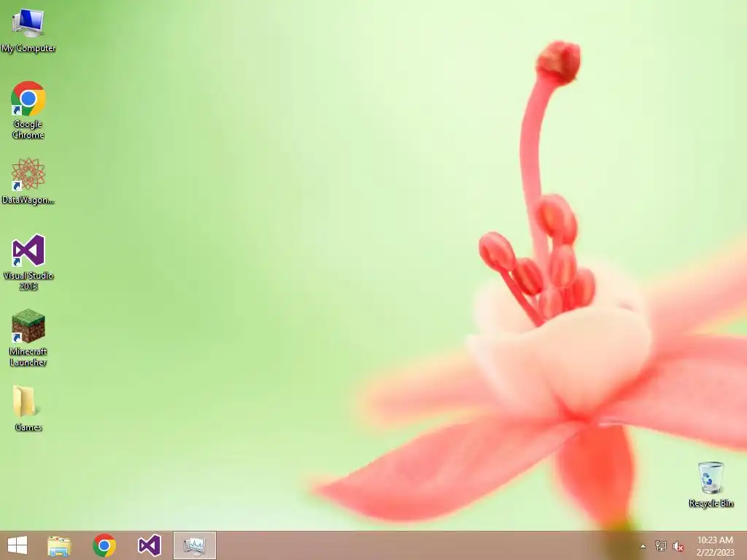Open the network status tray icon
Image resolution: width=747 pixels, height=560 pixels.
pos(661,545)
